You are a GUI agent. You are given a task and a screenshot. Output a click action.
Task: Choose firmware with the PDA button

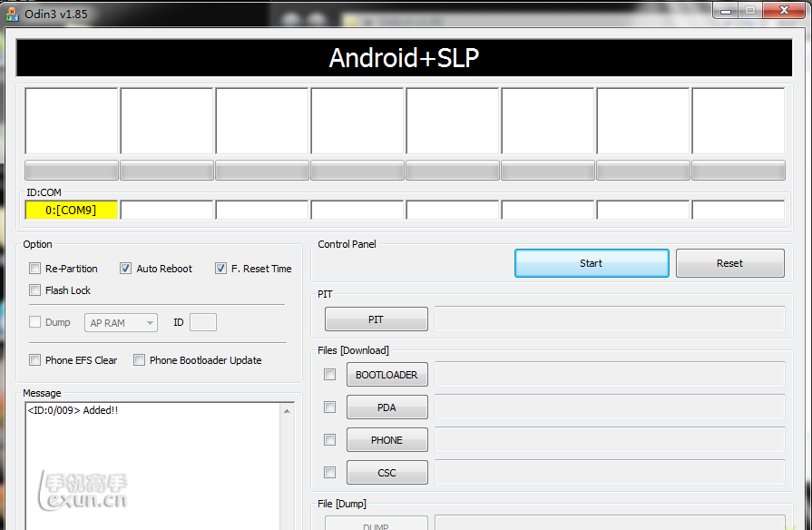[387, 407]
